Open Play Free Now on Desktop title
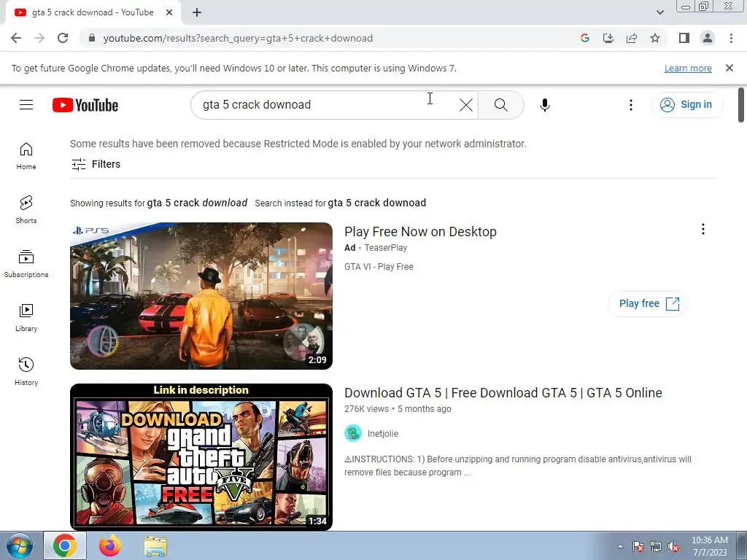The height and width of the screenshot is (560, 747). (420, 232)
